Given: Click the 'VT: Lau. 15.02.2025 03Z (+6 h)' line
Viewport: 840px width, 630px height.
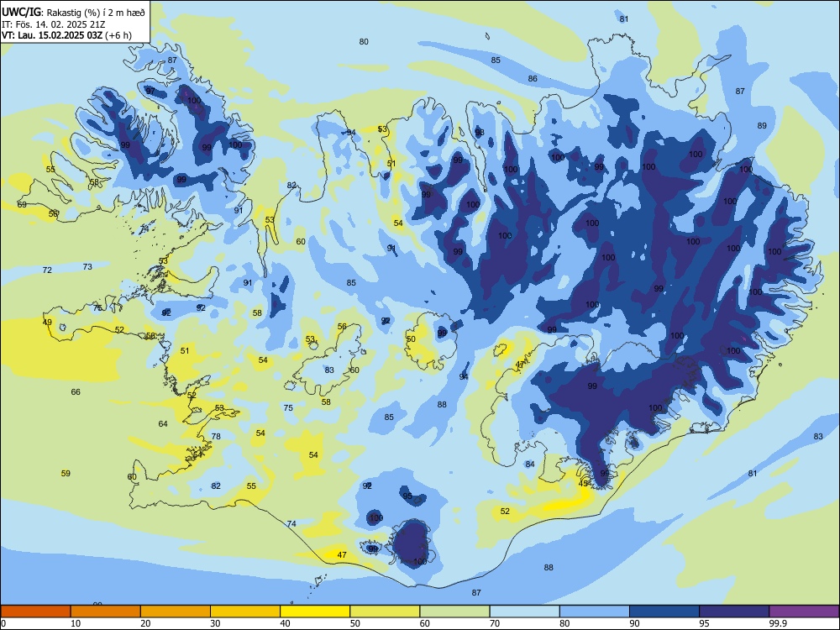Looking at the screenshot, I should tap(66, 35).
